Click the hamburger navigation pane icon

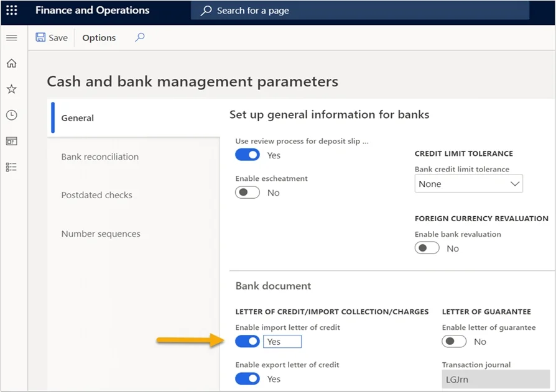point(12,38)
